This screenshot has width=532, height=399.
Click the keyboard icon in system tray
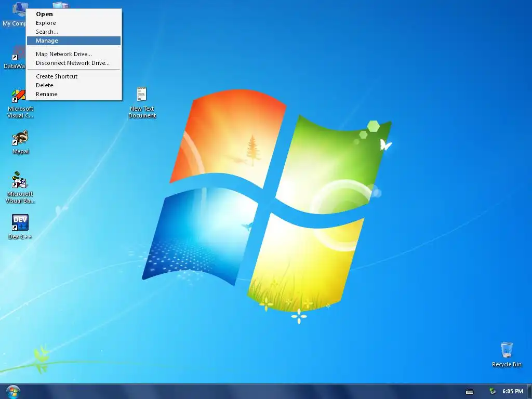pyautogui.click(x=470, y=392)
